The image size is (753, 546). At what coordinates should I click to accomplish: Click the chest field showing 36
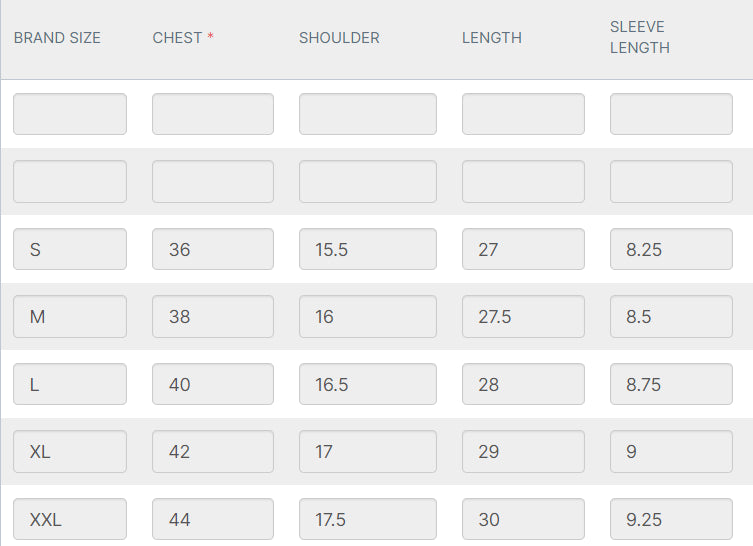click(x=212, y=249)
